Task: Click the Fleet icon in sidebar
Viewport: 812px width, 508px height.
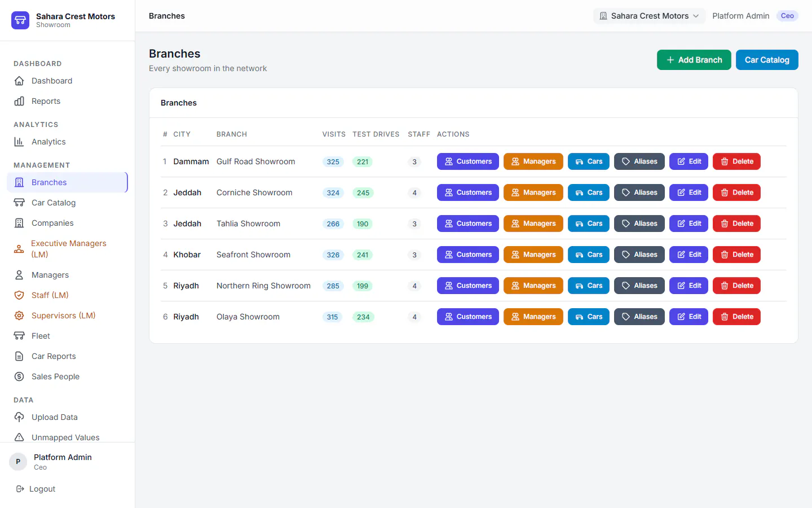Action: 19,336
